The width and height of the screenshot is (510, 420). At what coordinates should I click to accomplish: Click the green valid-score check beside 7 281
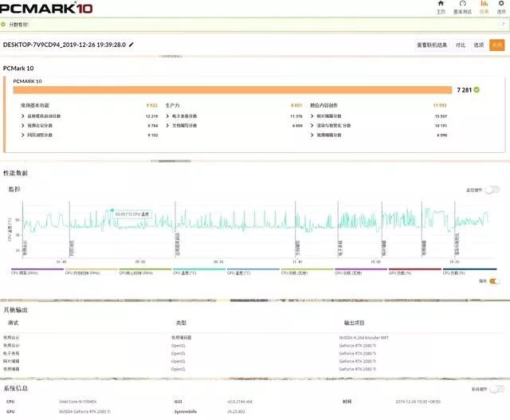click(477, 90)
